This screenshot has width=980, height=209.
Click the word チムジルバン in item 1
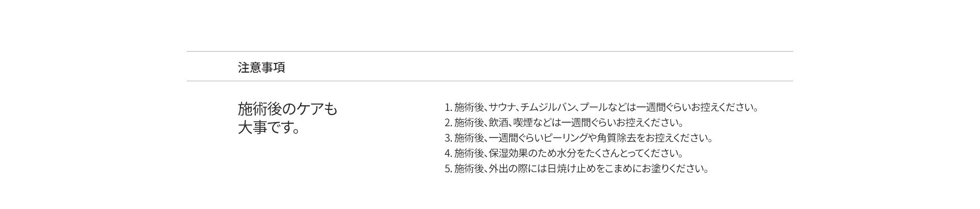click(x=548, y=107)
